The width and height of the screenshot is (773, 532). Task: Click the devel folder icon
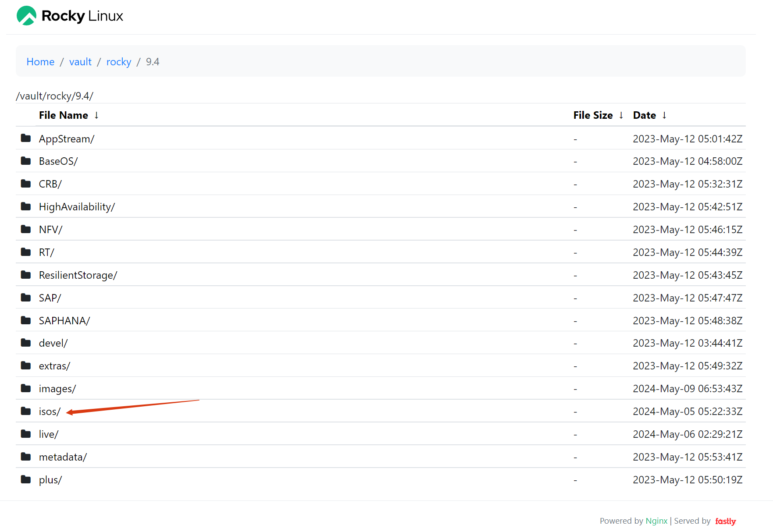click(26, 343)
